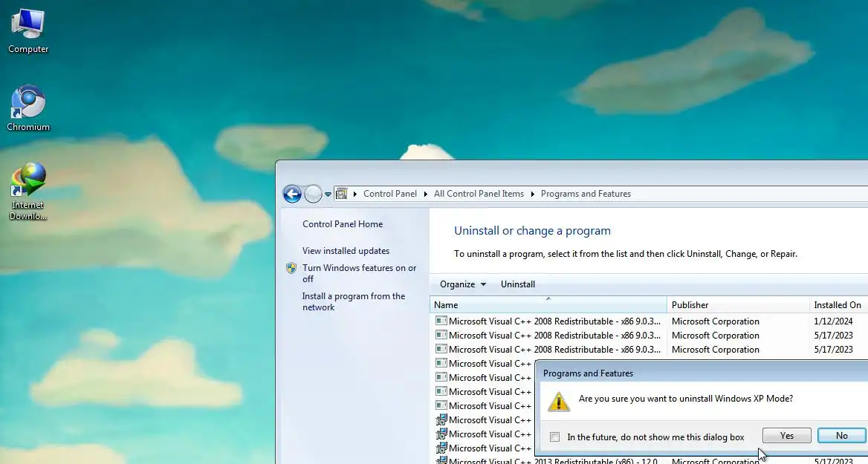Open recent pages dropdown beside the forward arrow
Screen dimensions: 868x464
pos(328,195)
